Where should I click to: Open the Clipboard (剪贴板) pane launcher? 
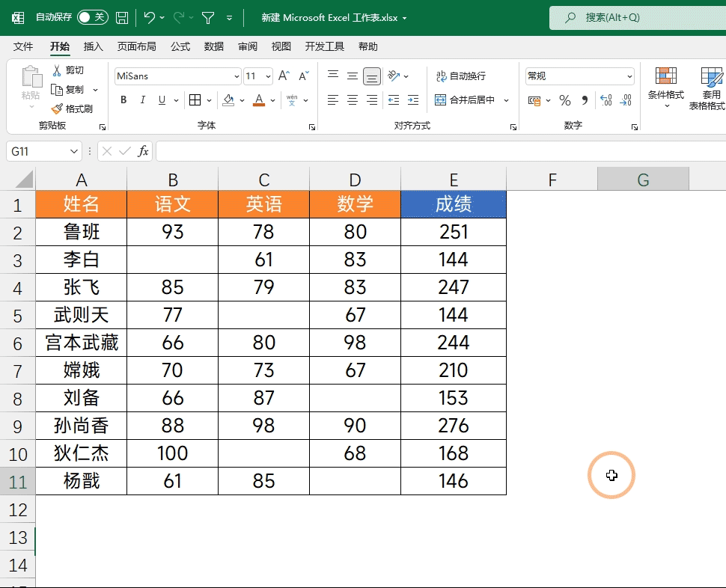tap(103, 127)
